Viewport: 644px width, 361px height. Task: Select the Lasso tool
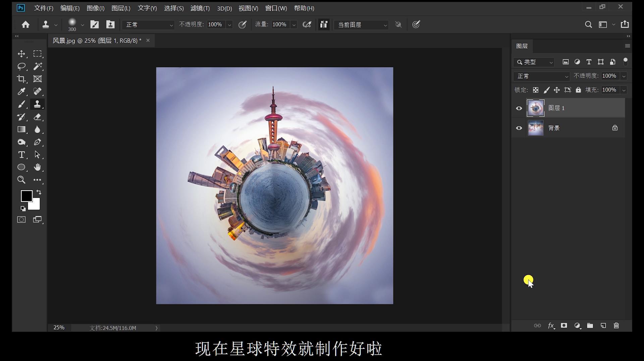click(x=21, y=66)
